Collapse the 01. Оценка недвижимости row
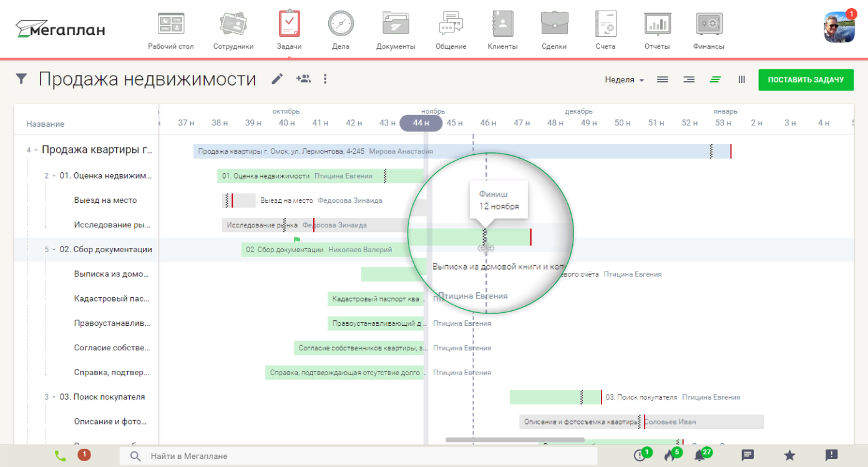The width and height of the screenshot is (868, 467). (x=54, y=176)
